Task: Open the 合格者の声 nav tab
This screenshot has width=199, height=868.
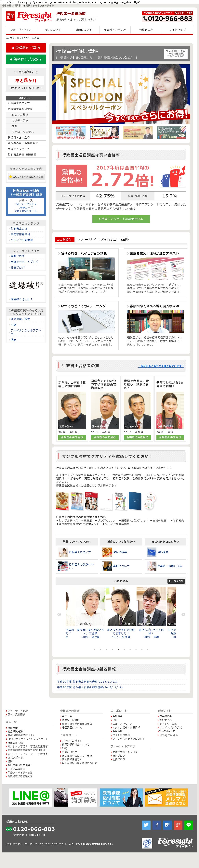Action: (x=146, y=30)
